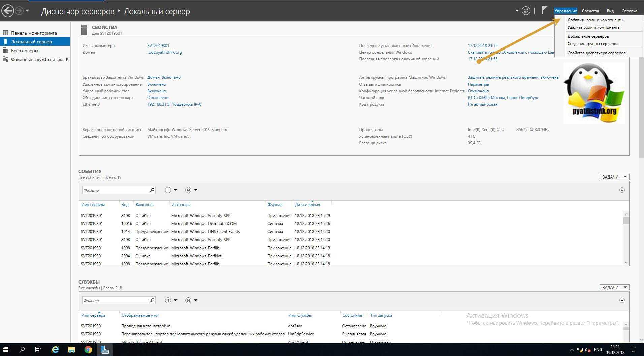Open events list criteria dropdown

[x=171, y=190]
